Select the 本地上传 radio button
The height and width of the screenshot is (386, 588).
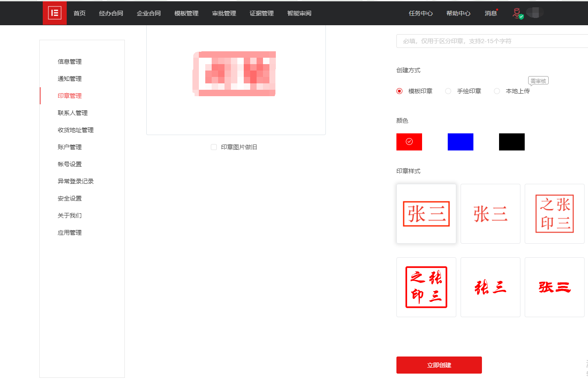pos(497,91)
